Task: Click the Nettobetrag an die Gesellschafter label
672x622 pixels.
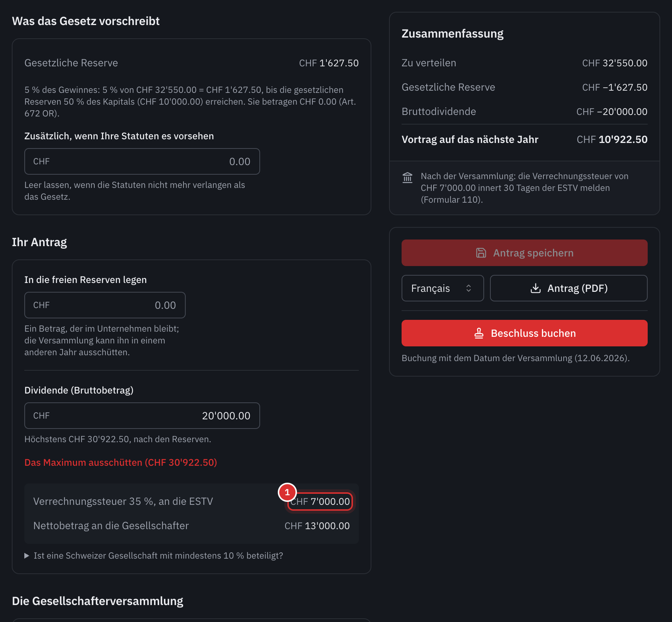Action: pos(111,526)
